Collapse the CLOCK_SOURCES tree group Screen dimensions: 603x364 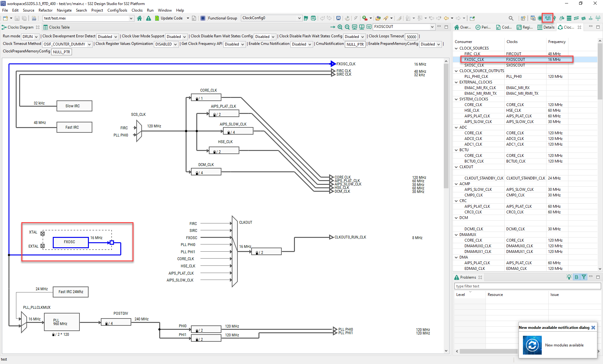click(x=456, y=48)
